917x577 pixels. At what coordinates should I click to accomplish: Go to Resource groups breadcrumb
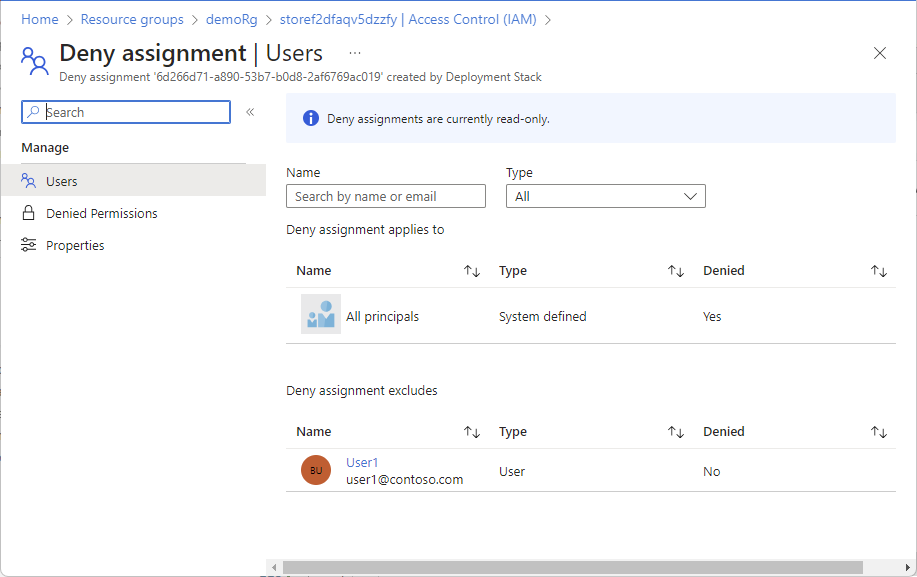(x=132, y=19)
